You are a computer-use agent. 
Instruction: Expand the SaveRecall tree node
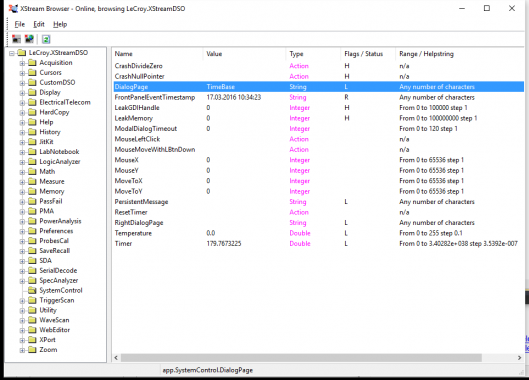[x=22, y=251]
